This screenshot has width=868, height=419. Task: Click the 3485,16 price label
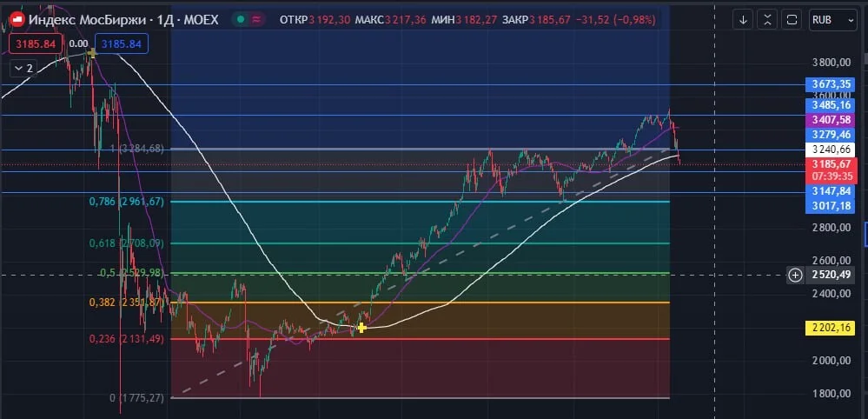tap(831, 104)
